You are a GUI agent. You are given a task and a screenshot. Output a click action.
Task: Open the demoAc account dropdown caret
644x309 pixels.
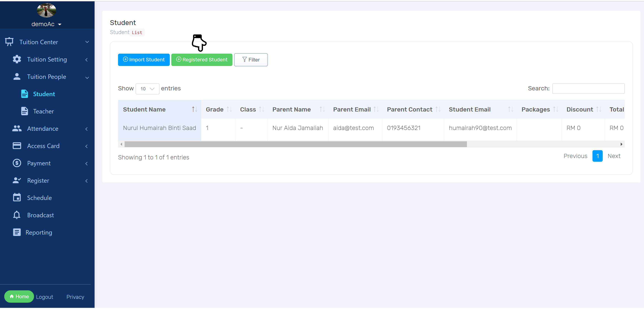tap(60, 24)
